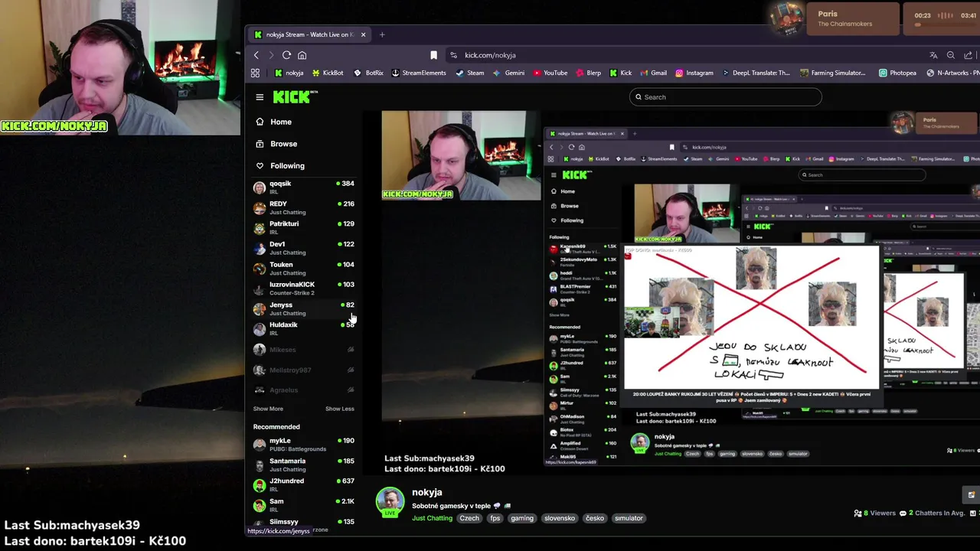Open Patrikturi's channel in the following list

click(304, 227)
